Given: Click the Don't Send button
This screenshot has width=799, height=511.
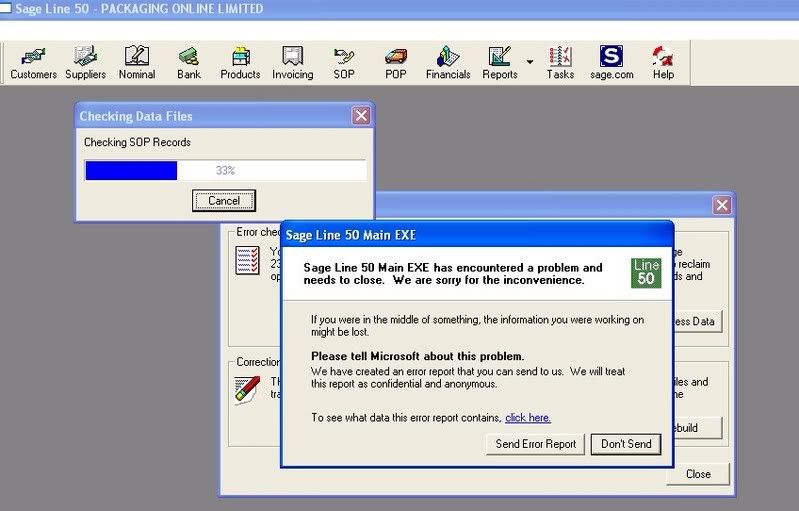Looking at the screenshot, I should pos(626,444).
